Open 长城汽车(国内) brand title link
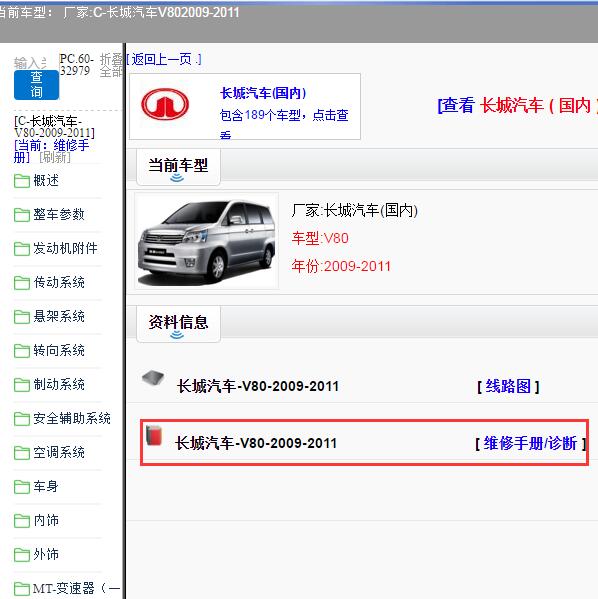 tap(263, 93)
